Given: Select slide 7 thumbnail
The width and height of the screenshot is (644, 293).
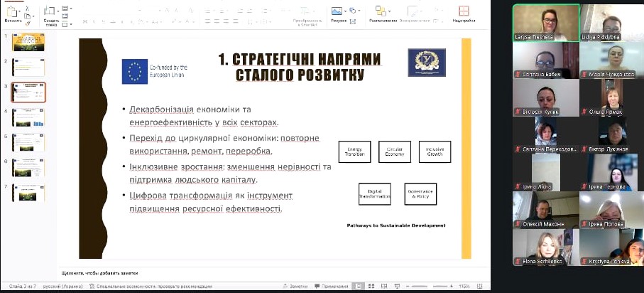Looking at the screenshot, I should (28, 193).
